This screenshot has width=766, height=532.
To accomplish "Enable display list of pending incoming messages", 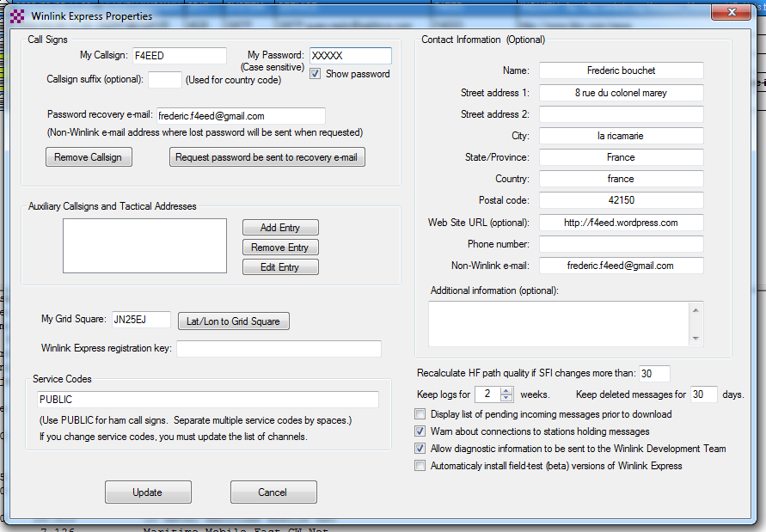I will click(420, 414).
